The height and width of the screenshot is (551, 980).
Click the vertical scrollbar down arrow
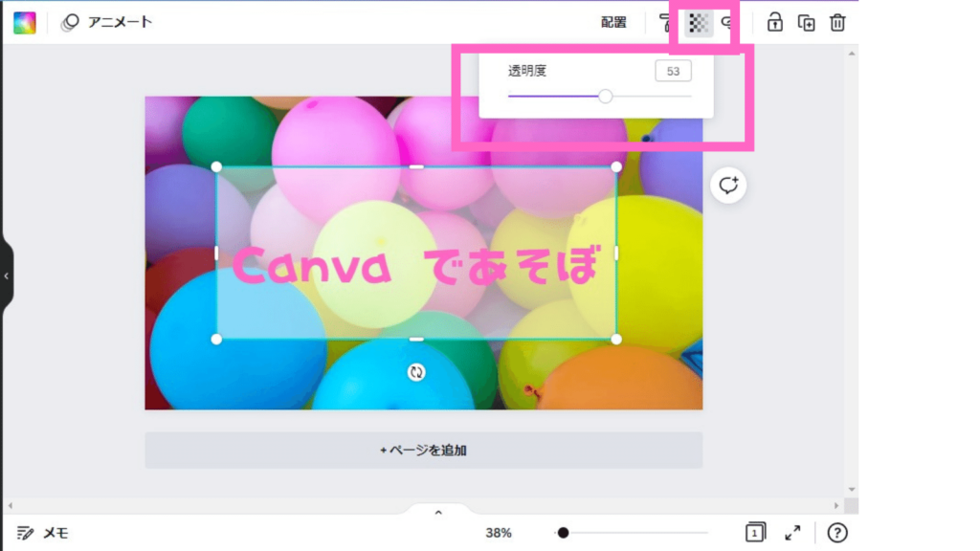pos(851,489)
